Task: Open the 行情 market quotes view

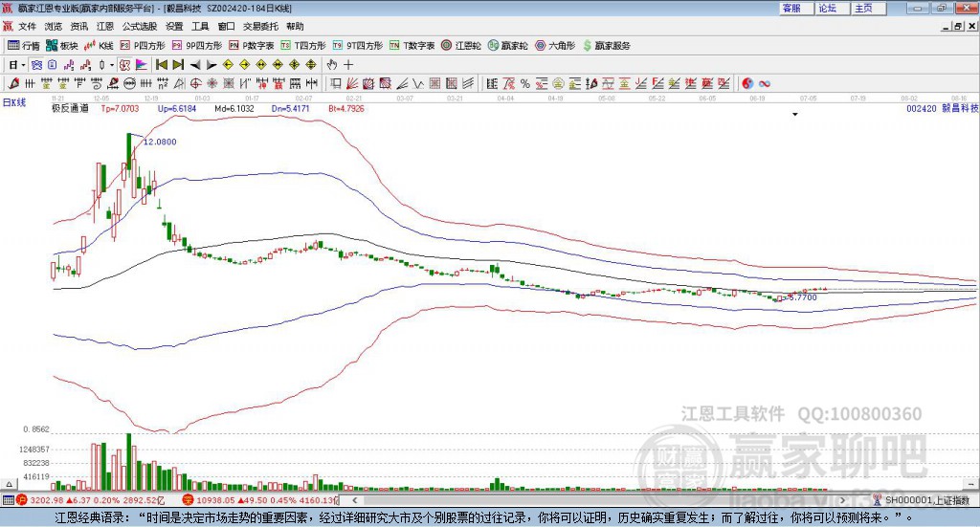Action: click(23, 46)
